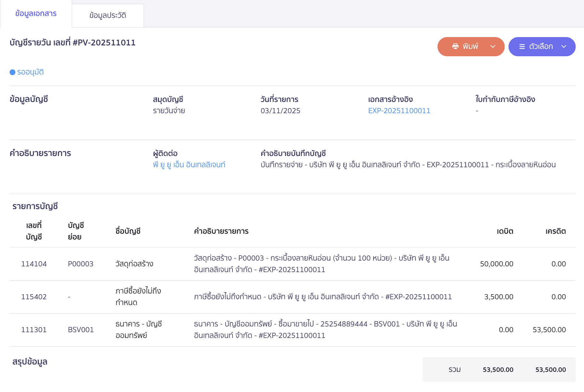Click the พิมพ์ print button
Screen dimensions: 584x392
click(470, 46)
